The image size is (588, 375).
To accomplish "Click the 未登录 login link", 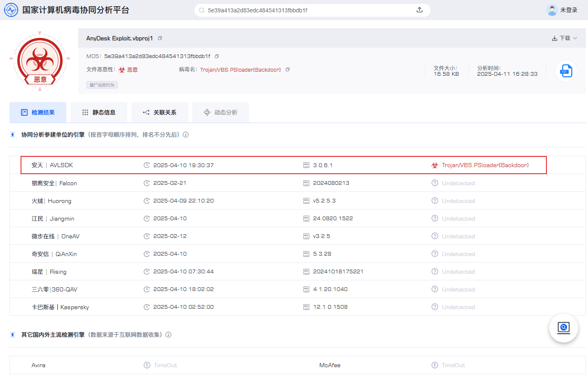I will 569,10.
